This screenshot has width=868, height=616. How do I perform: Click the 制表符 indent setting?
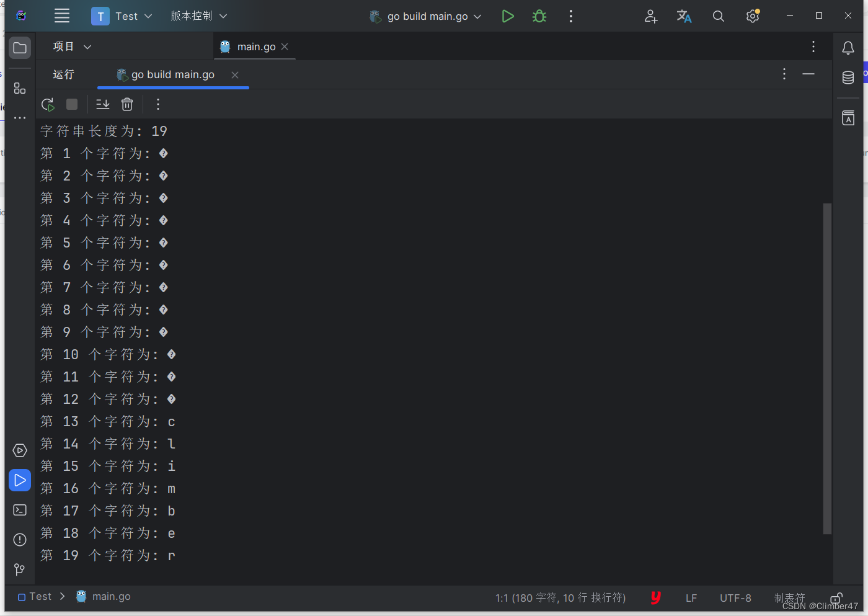789,598
